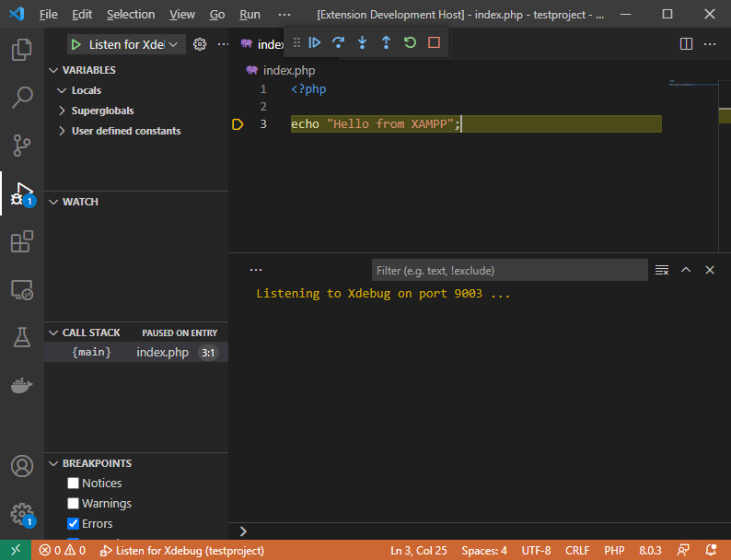Clear the debug console output
This screenshot has width=731, height=560.
click(x=662, y=270)
